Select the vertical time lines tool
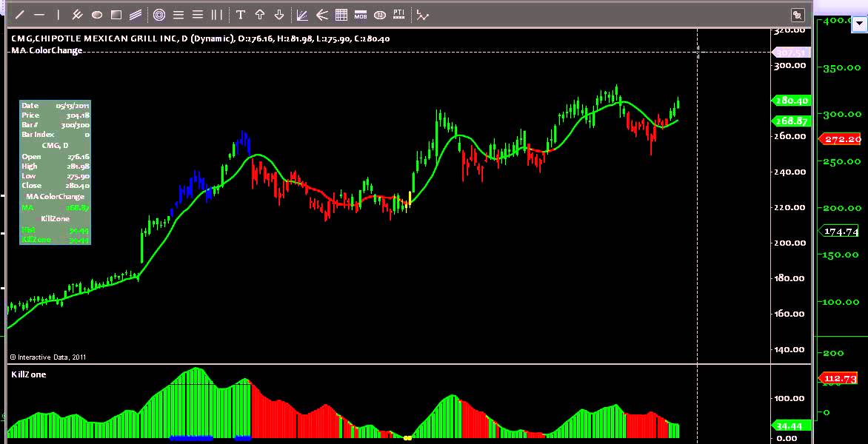The height and width of the screenshot is (444, 868). tap(217, 15)
